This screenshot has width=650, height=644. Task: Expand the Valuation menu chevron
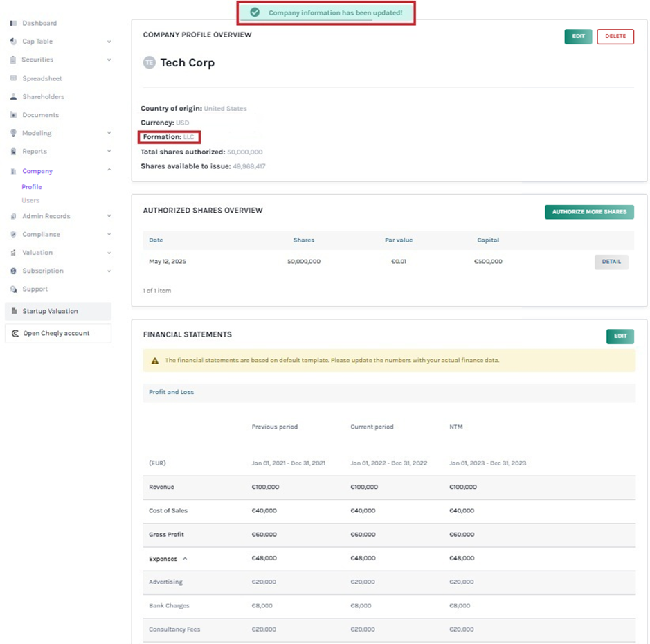(109, 253)
